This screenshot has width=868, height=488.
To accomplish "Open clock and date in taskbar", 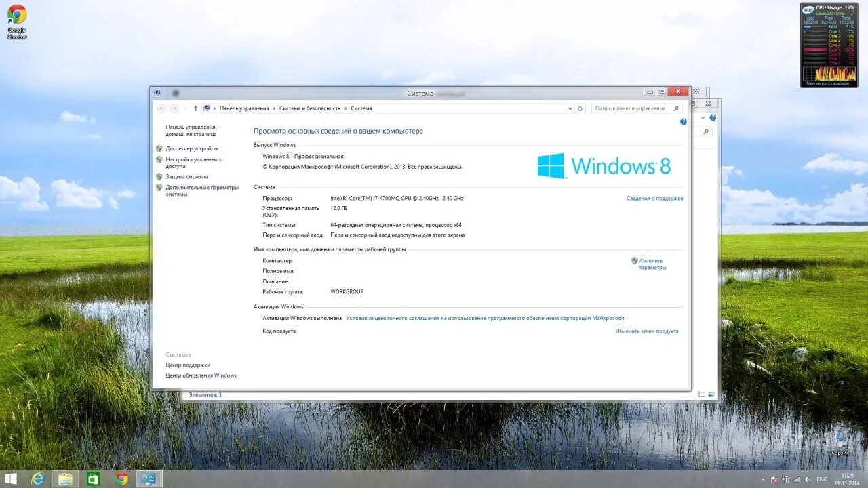I will click(x=848, y=479).
